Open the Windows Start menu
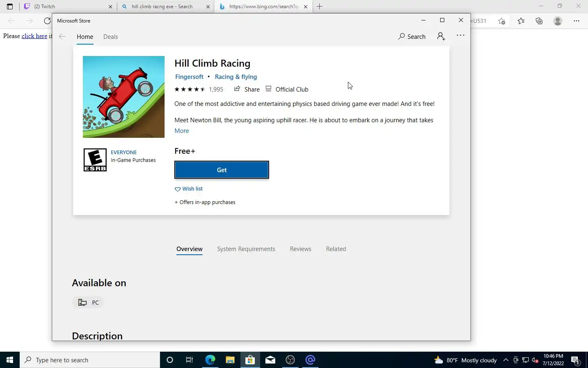Screen dimensions: 588x368 pyautogui.click(x=10, y=360)
